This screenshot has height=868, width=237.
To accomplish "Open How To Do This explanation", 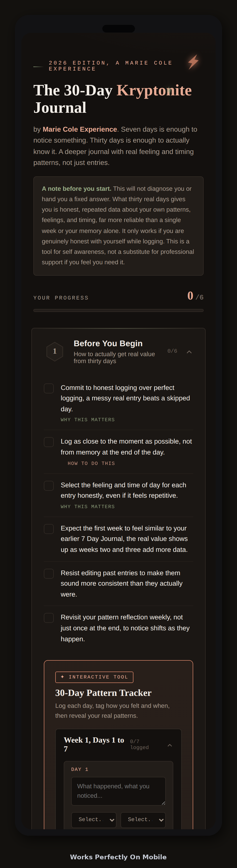I will (x=91, y=463).
